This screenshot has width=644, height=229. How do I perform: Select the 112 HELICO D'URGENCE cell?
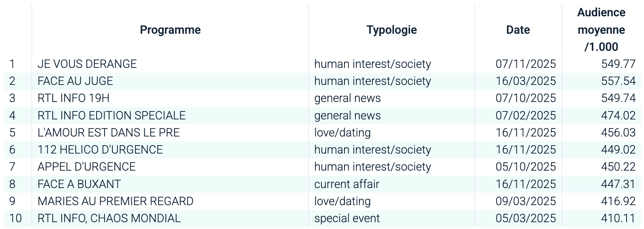tap(100, 150)
